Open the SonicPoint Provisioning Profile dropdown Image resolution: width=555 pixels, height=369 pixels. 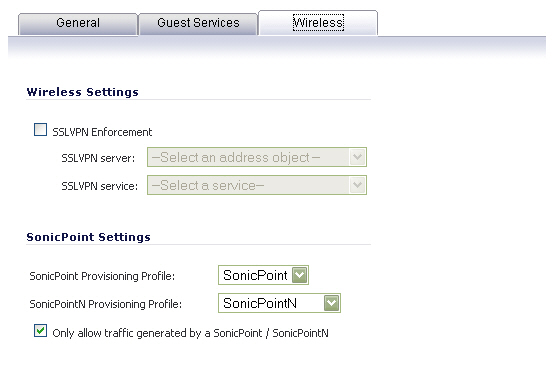(263, 275)
